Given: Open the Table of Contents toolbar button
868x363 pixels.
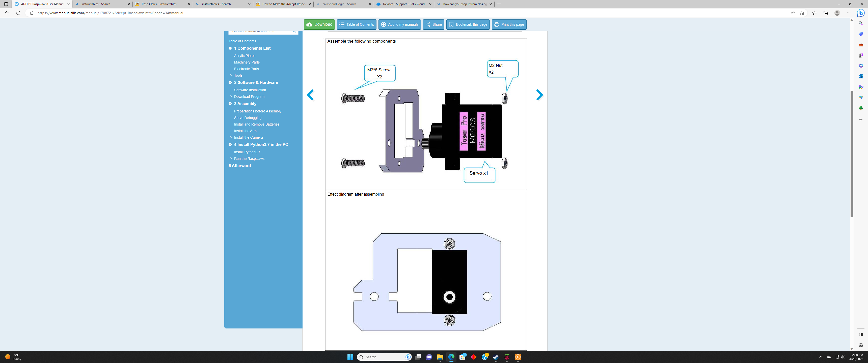Looking at the screenshot, I should (357, 24).
